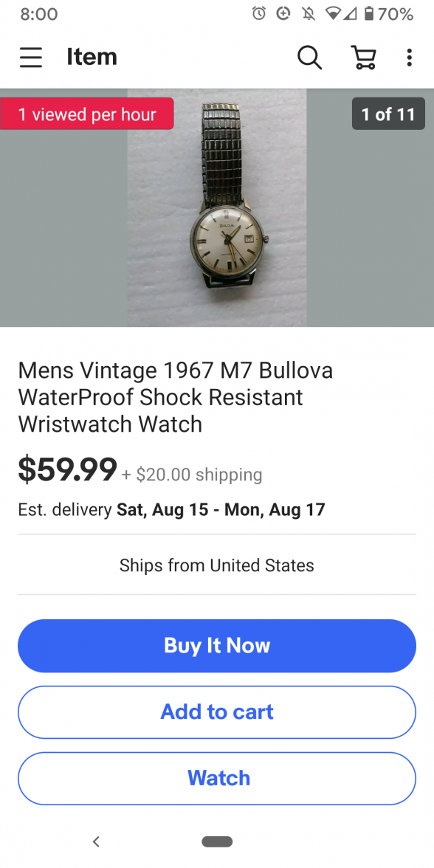Open the shopping cart
The height and width of the screenshot is (868, 434).
(364, 57)
